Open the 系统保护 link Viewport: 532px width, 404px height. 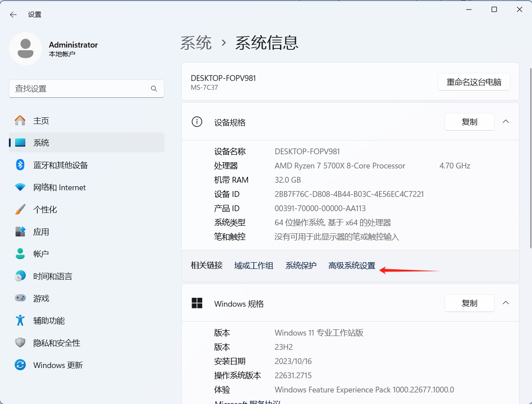(301, 266)
